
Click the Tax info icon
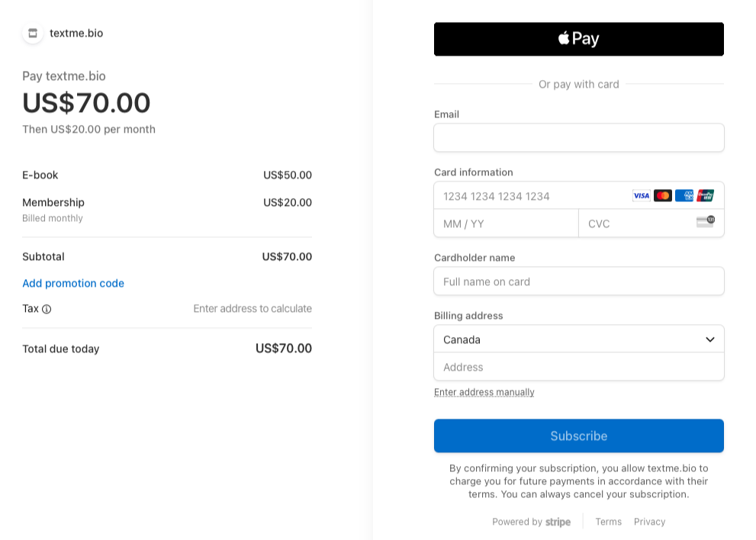pos(47,309)
